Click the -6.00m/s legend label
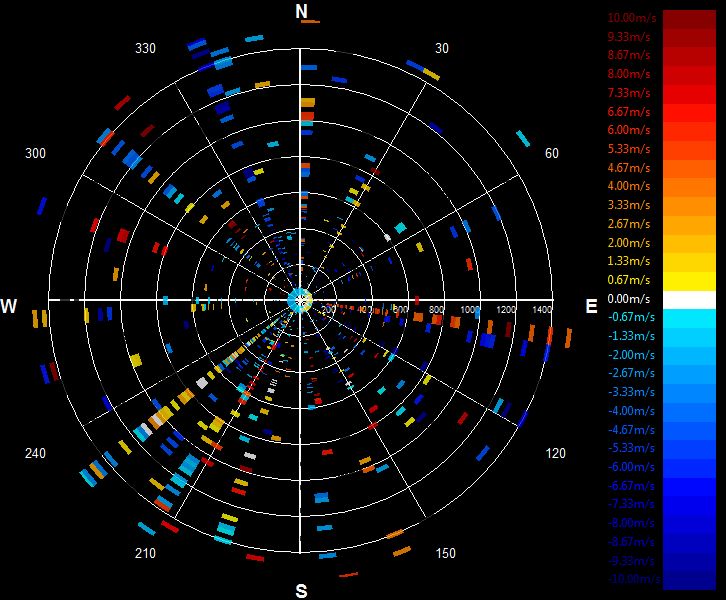 pos(631,467)
